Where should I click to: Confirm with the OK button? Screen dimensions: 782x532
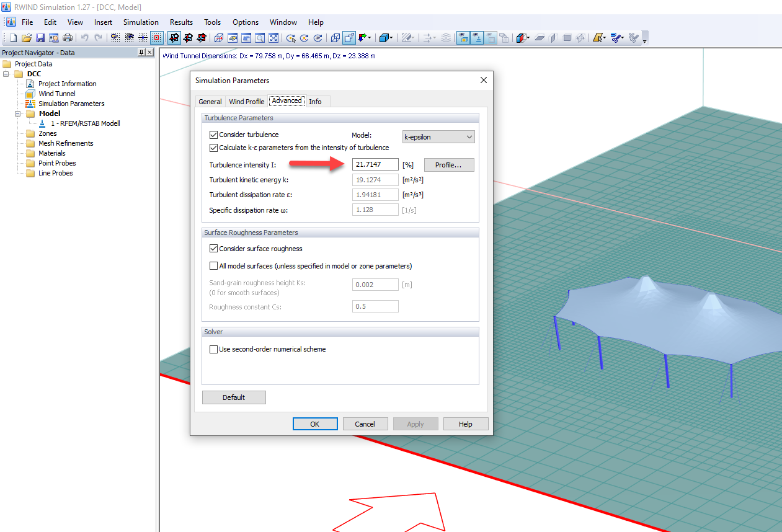(x=315, y=424)
